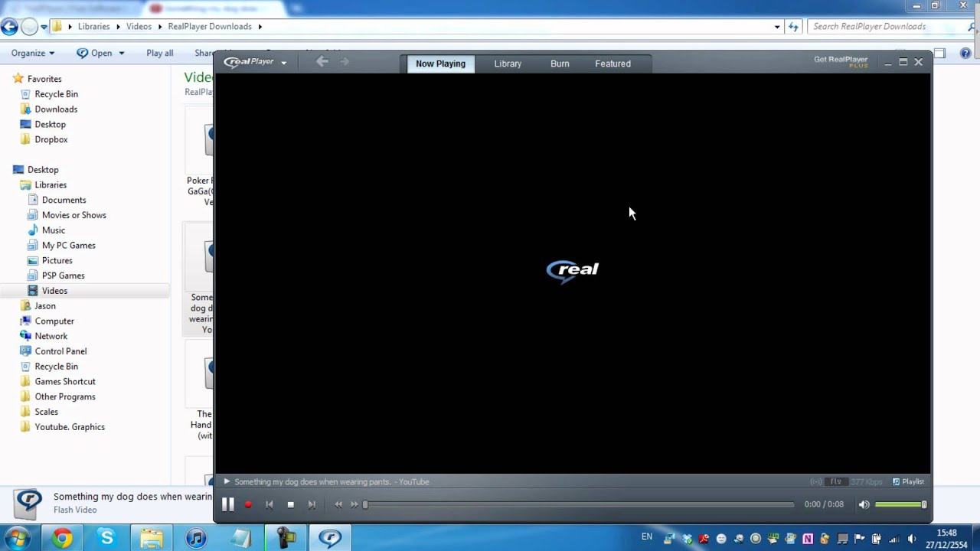The image size is (980, 551).
Task: Click Libraries in the address breadcrumb
Action: pyautogui.click(x=93, y=26)
